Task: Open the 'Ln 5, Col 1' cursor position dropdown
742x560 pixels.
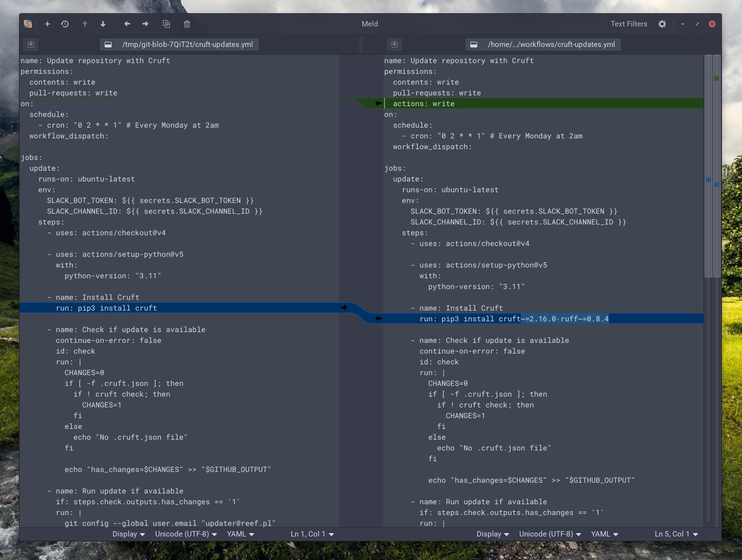Action: (x=675, y=534)
